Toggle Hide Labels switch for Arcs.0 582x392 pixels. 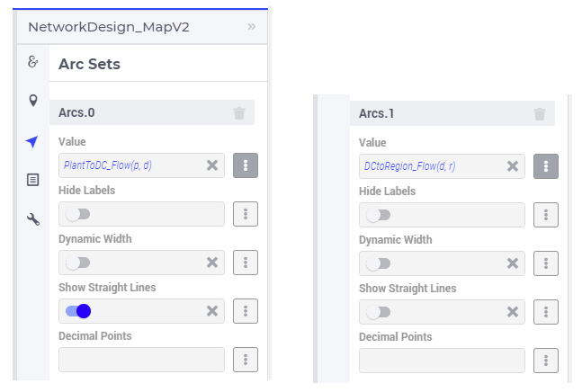coord(78,214)
